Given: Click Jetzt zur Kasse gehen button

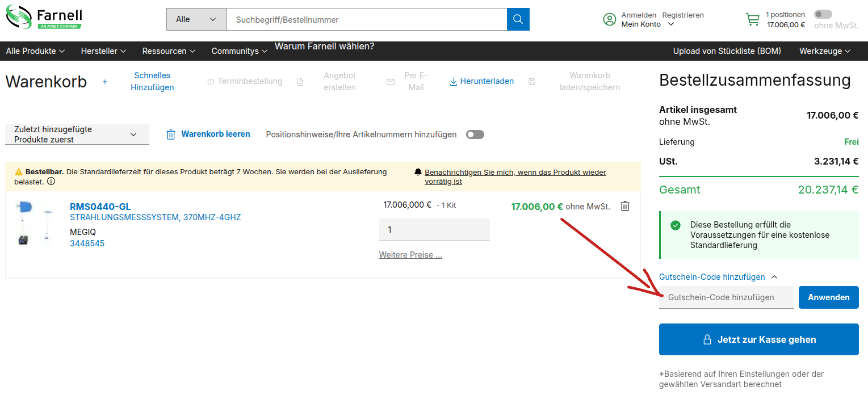Looking at the screenshot, I should coord(759,339).
